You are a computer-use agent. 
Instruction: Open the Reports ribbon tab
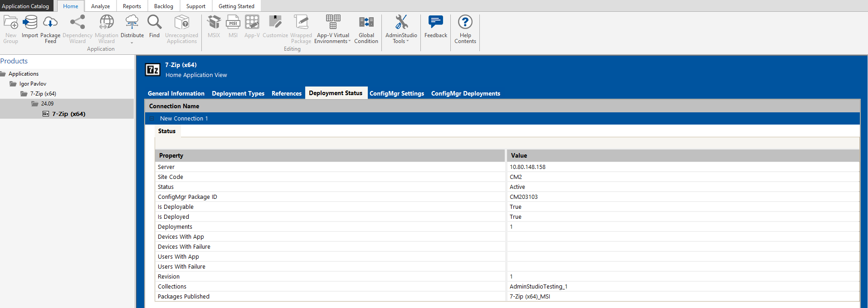(x=132, y=6)
